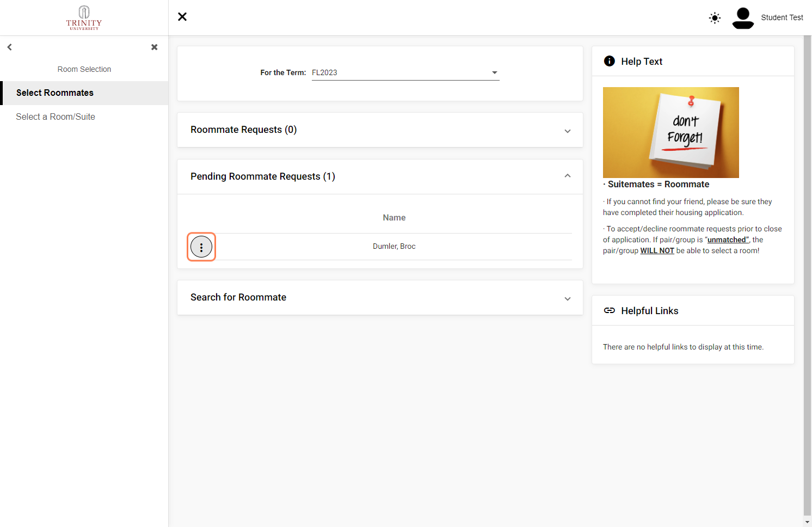The width and height of the screenshot is (812, 527).
Task: Collapse Pending Roommate Requests (1) chevron
Action: (568, 176)
